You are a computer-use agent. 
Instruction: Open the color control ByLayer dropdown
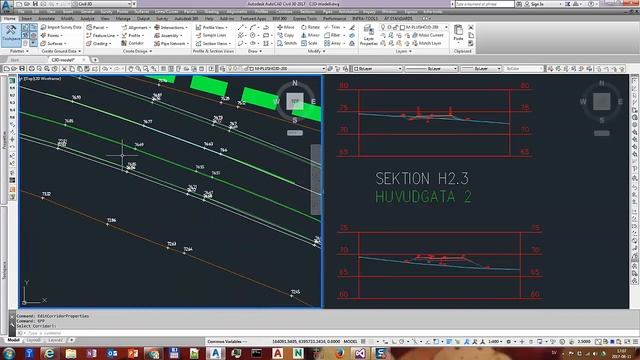pos(378,69)
